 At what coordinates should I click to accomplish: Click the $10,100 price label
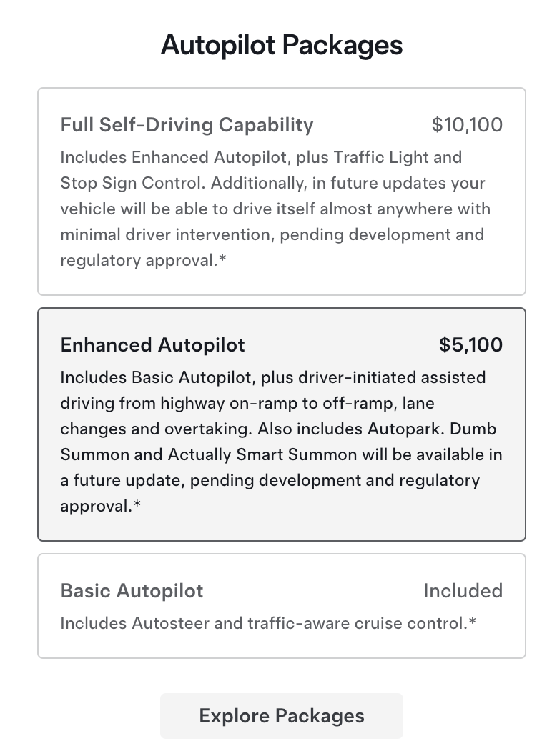(467, 125)
